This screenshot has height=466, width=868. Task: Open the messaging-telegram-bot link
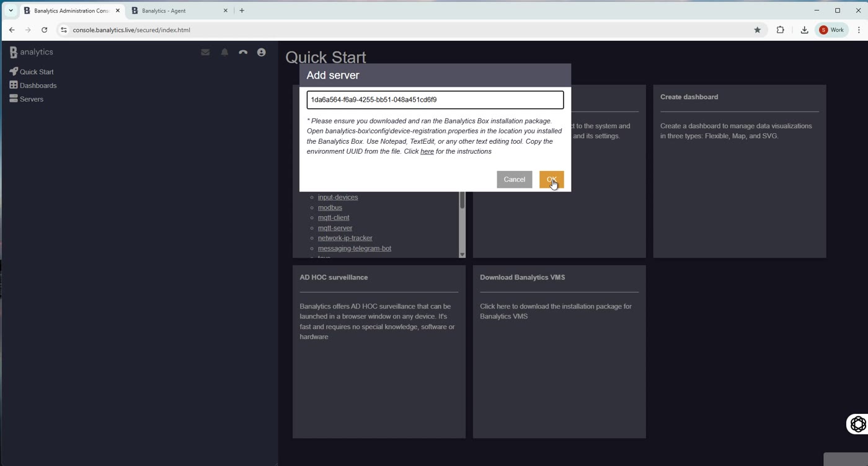pyautogui.click(x=355, y=248)
